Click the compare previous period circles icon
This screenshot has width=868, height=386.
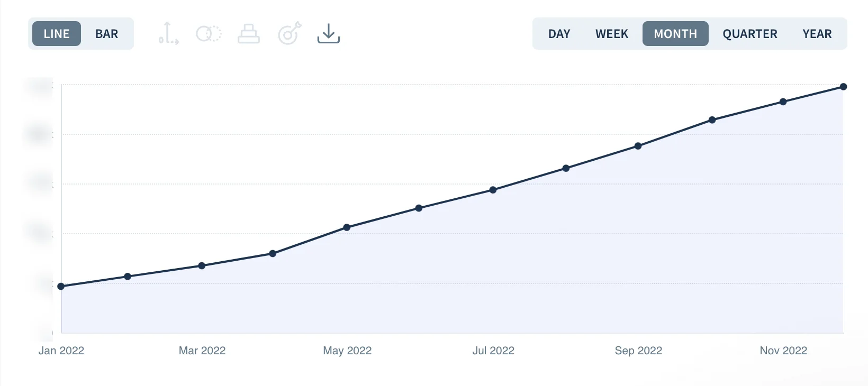click(209, 34)
